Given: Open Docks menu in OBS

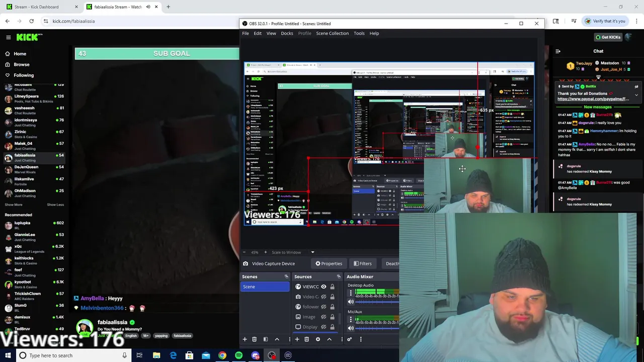Looking at the screenshot, I should click(287, 33).
